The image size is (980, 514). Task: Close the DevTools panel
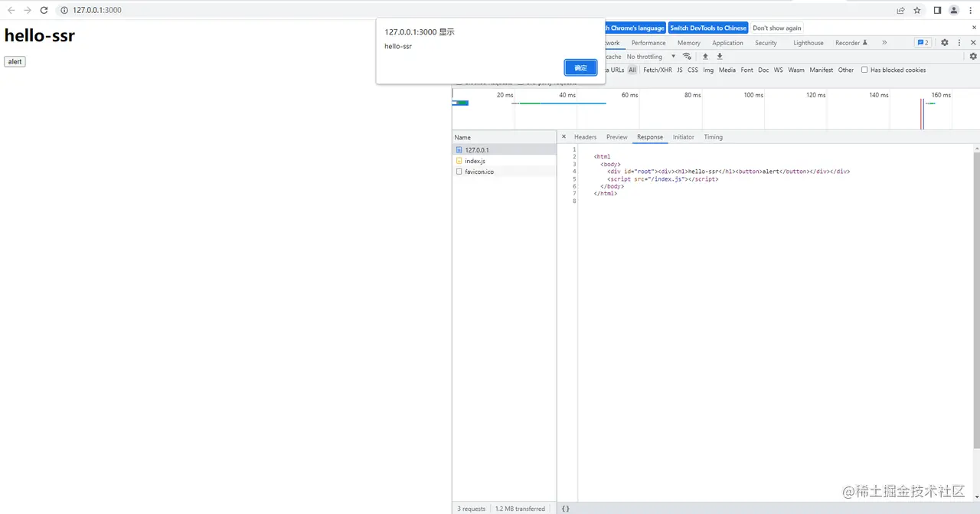973,43
